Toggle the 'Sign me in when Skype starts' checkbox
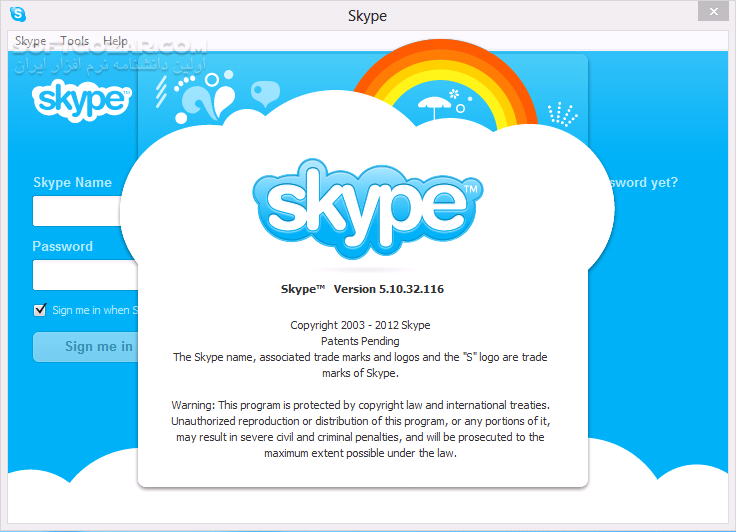Screen dimensions: 736x532 click(40, 310)
